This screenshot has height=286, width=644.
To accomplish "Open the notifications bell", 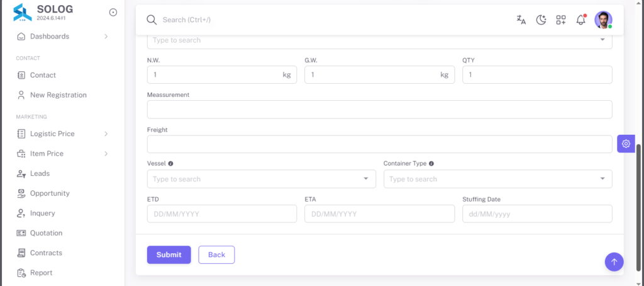I will click(x=580, y=20).
